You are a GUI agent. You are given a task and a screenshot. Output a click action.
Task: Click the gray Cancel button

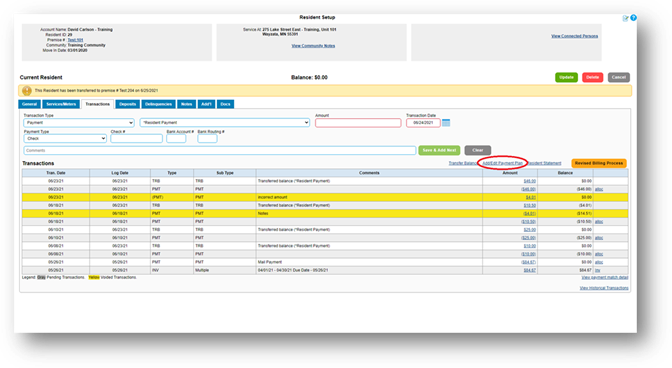tap(619, 78)
